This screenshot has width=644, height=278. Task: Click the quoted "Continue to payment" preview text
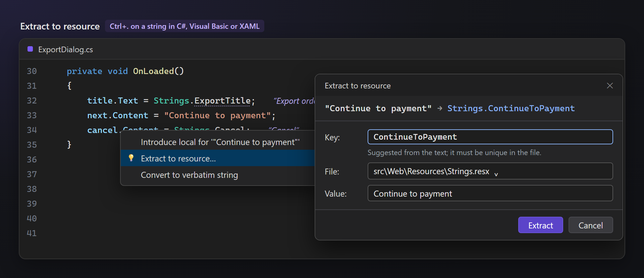[x=378, y=109]
